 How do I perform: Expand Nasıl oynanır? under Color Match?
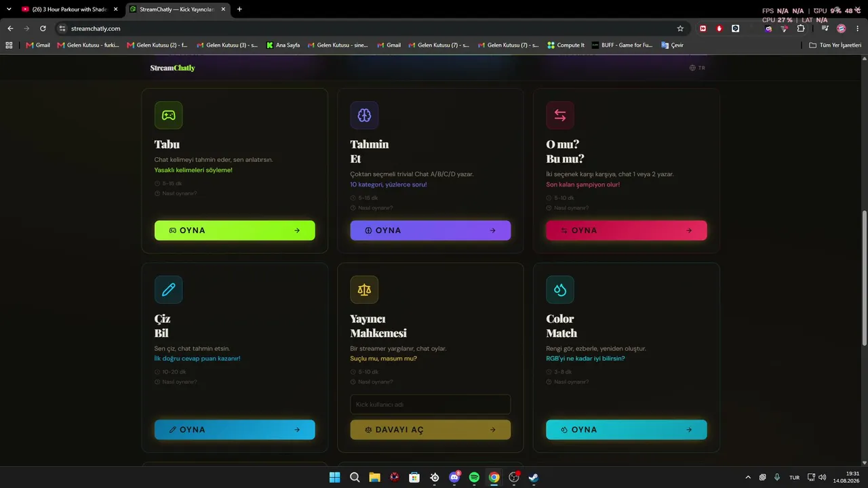click(x=568, y=382)
